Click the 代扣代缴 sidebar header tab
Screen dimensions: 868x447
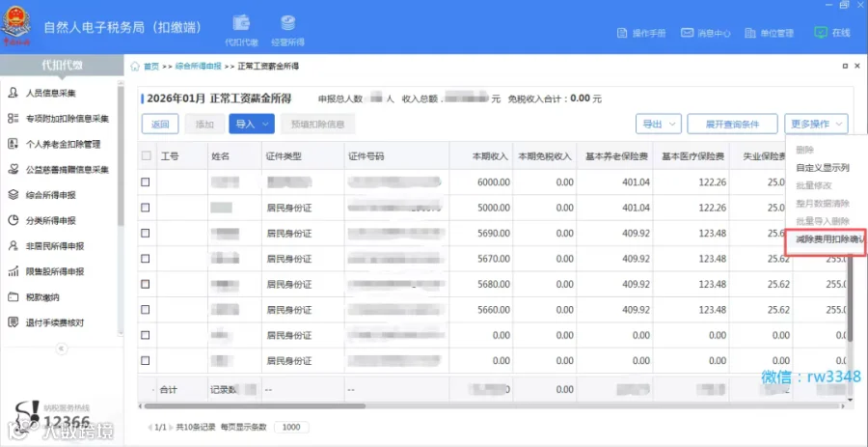click(62, 66)
